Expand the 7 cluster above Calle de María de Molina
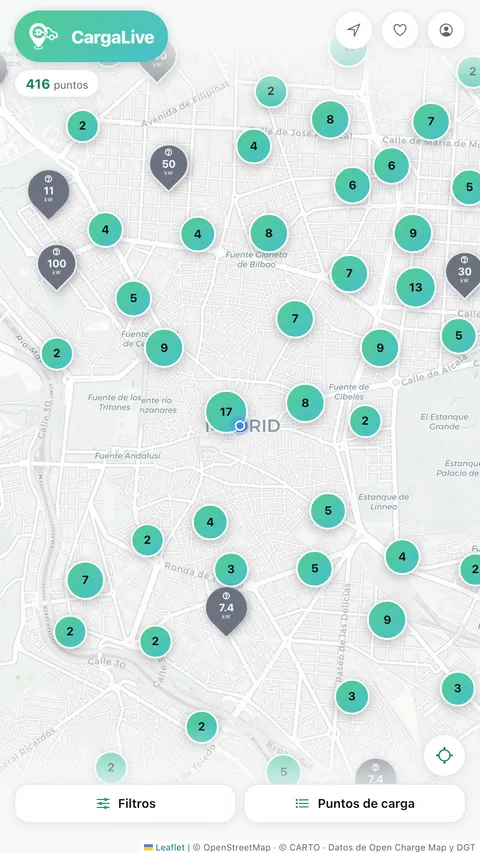The image size is (480, 853). pyautogui.click(x=431, y=121)
